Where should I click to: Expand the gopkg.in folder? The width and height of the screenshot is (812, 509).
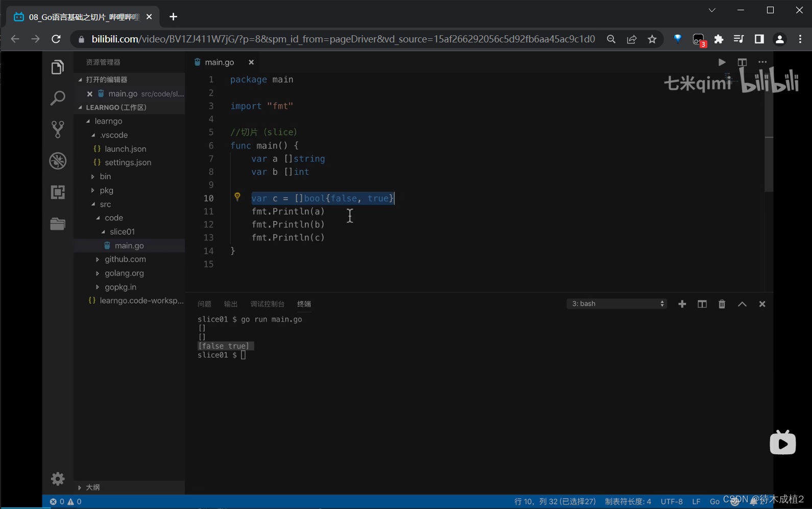(98, 287)
